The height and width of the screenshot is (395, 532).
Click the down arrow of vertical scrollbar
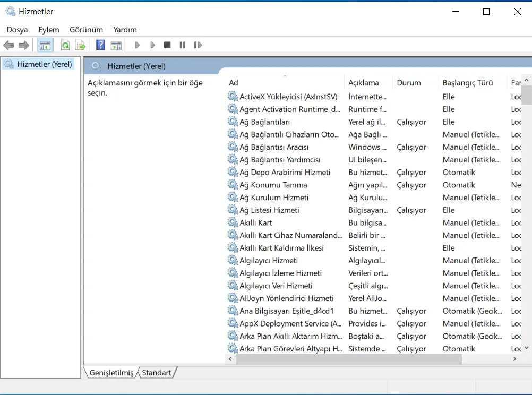coord(526,348)
